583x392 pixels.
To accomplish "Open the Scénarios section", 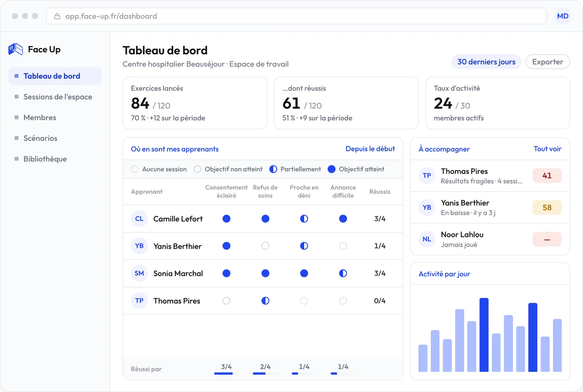I will pyautogui.click(x=55, y=138).
